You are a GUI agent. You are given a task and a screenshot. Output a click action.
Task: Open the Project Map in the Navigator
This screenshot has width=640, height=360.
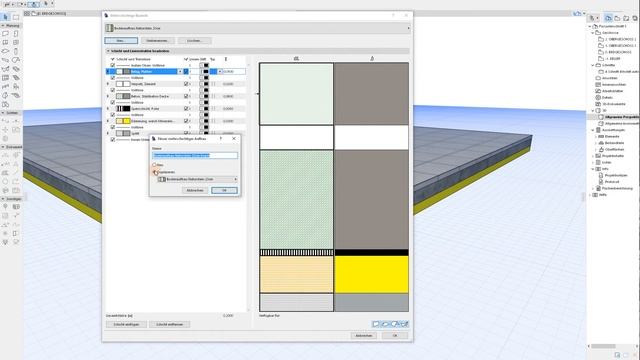point(608,18)
